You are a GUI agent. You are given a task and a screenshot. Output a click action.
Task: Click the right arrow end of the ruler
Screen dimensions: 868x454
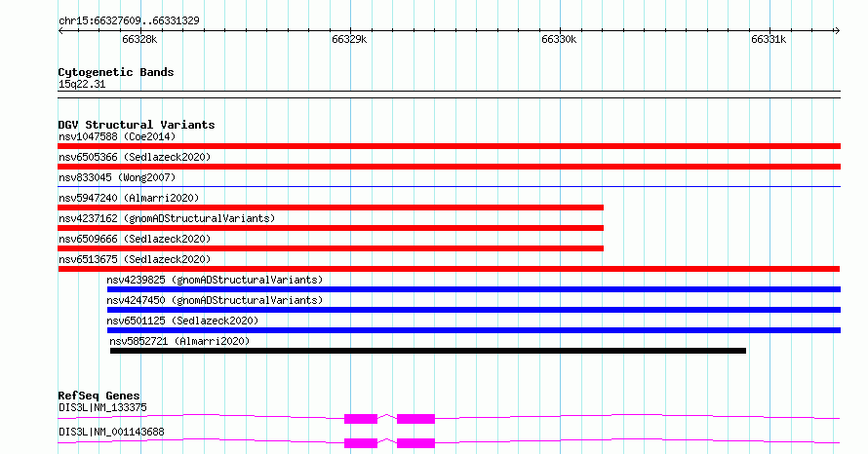pos(837,31)
